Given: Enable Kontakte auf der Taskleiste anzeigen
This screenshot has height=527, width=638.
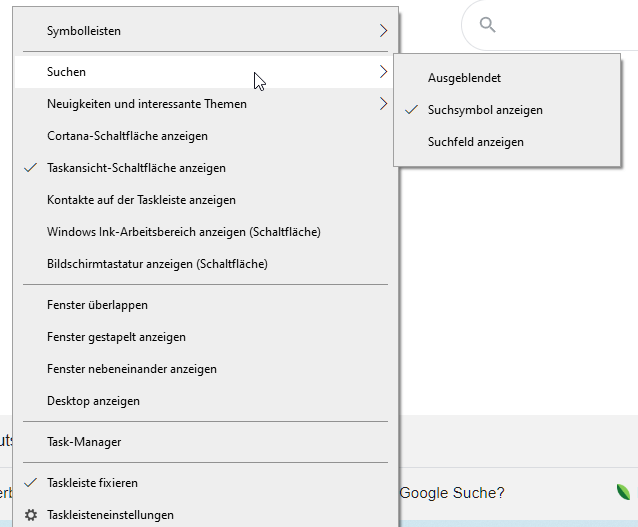Looking at the screenshot, I should [205, 200].
